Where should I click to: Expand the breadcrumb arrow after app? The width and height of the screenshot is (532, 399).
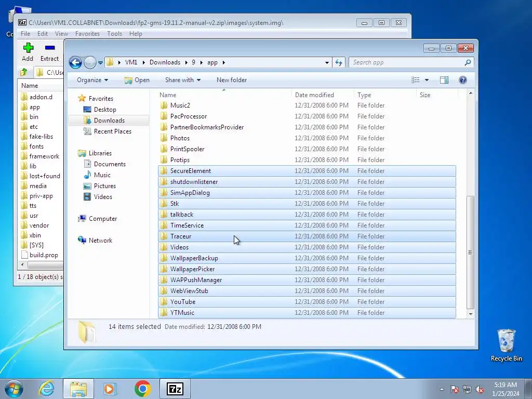[223, 62]
